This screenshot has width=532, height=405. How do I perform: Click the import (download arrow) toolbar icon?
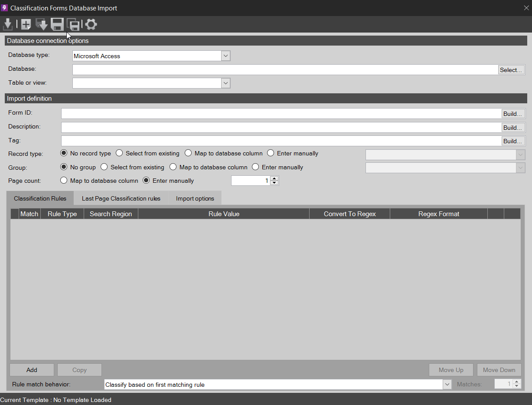[x=7, y=25]
